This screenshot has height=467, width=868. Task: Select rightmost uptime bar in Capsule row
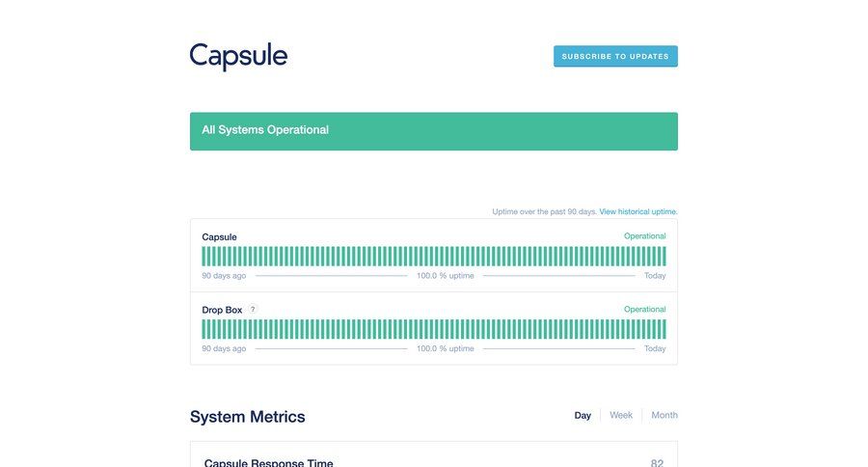[x=664, y=257]
